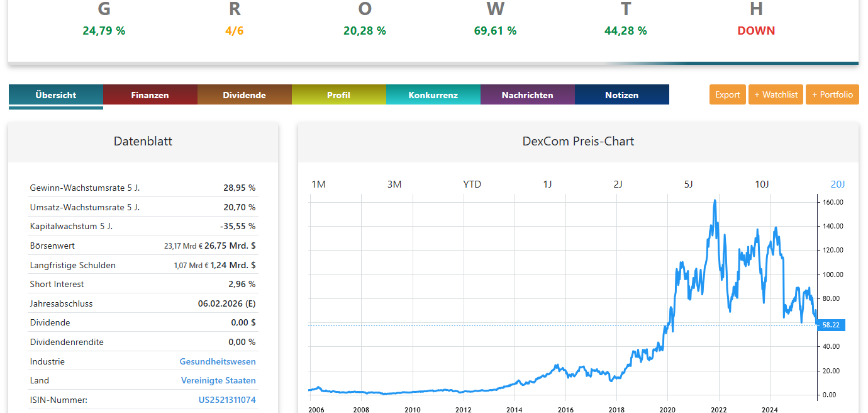This screenshot has height=413, width=868.
Task: View the Konkurrenz tab
Action: click(433, 94)
